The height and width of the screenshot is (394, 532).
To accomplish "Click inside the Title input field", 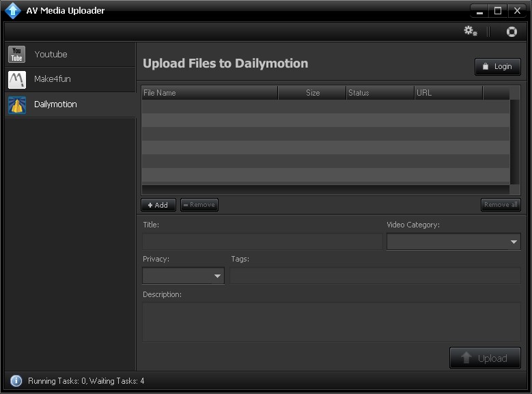I will click(262, 242).
